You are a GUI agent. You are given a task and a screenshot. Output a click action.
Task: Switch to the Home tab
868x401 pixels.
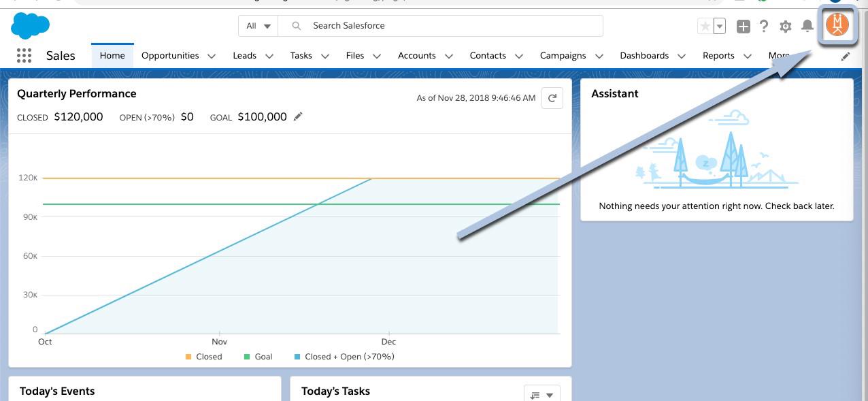click(x=112, y=56)
